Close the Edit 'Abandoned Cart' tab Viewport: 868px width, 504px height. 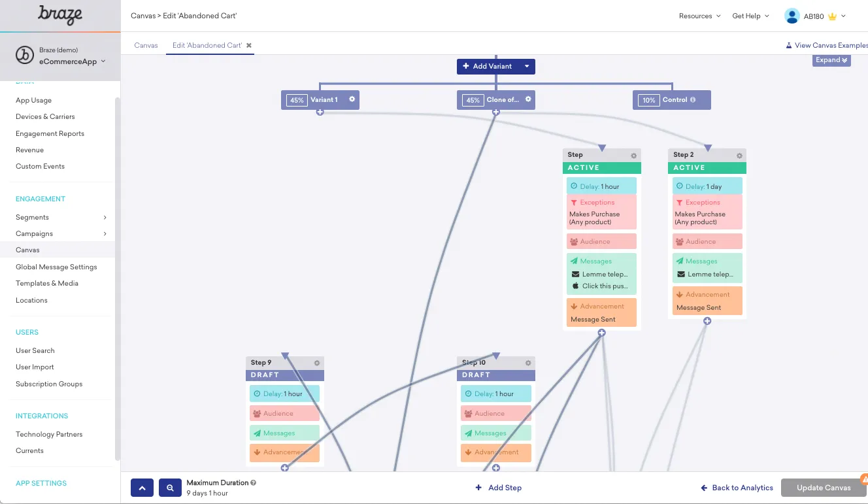click(x=248, y=45)
